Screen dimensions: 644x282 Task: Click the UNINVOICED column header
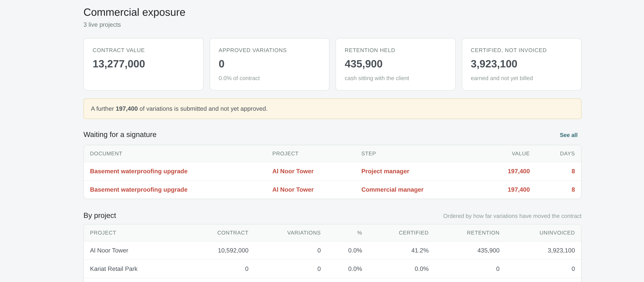point(557,233)
